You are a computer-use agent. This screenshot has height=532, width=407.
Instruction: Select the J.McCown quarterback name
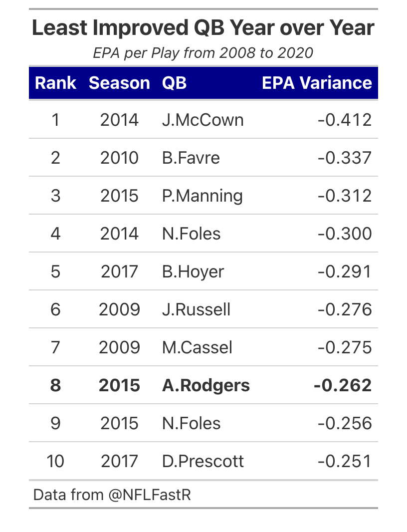click(203, 120)
